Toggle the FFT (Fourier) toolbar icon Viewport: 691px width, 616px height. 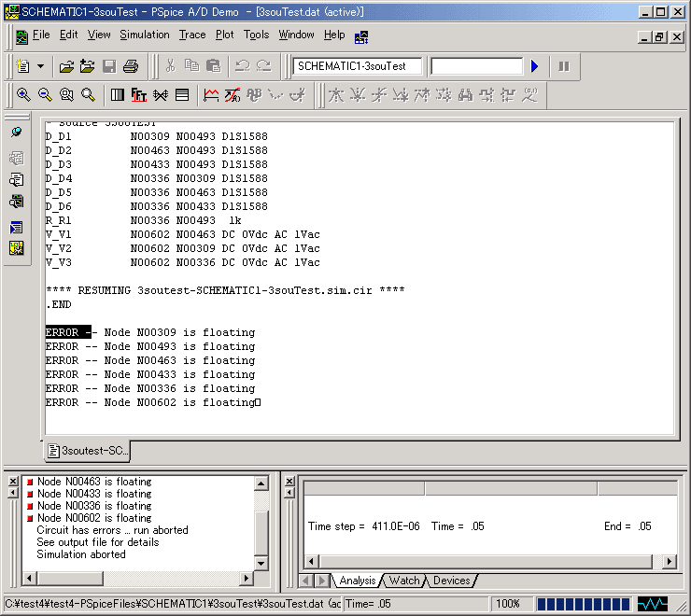pyautogui.click(x=139, y=94)
